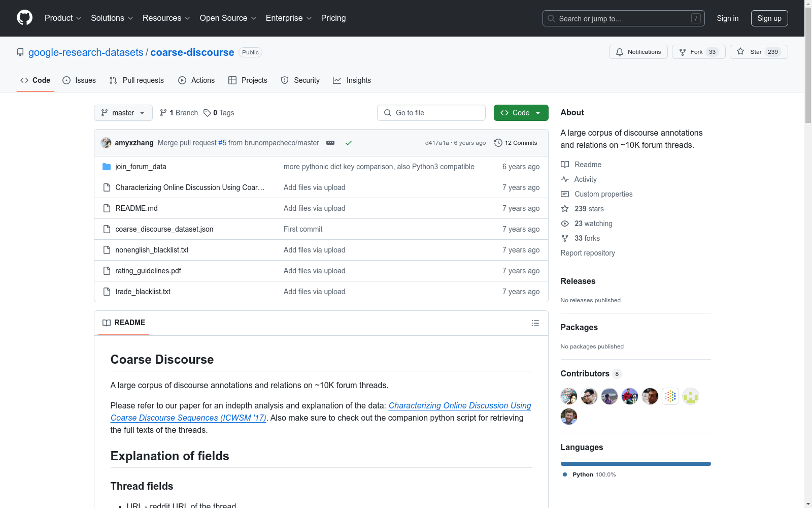Screen dimensions: 812x508
Task: Click the fork icon beside 33 forks
Action: (565, 238)
